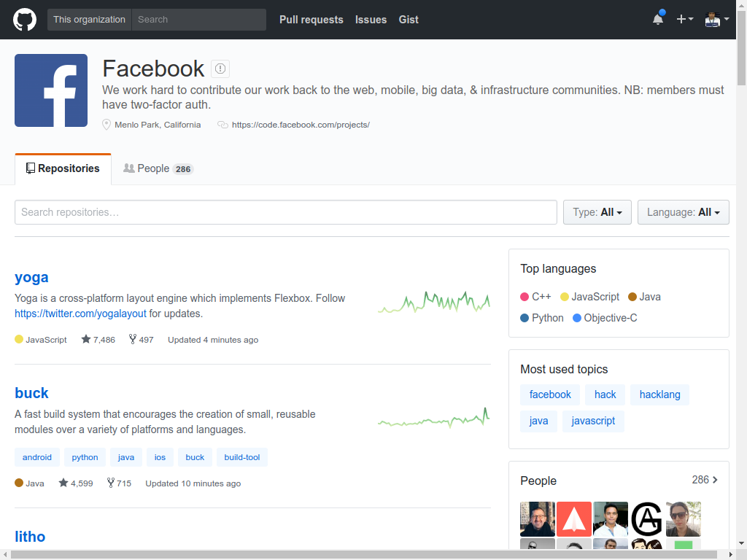
Task: Focus the top Search field
Action: point(198,20)
